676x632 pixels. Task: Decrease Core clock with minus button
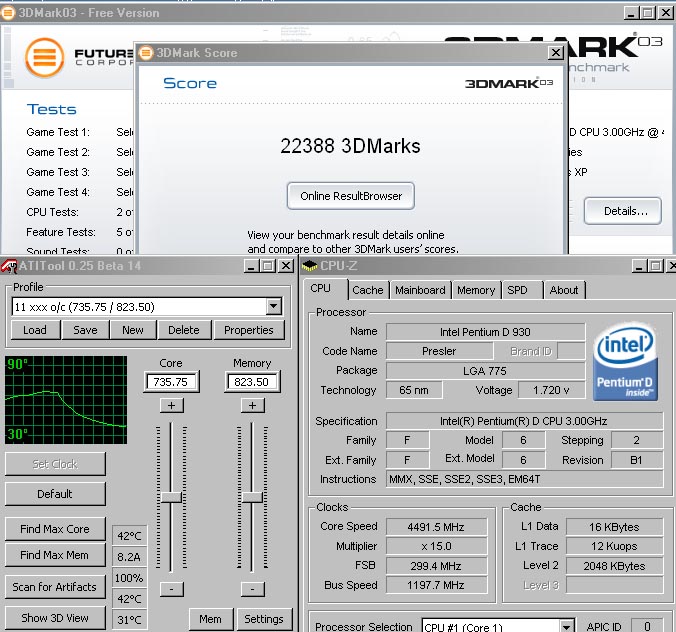172,589
